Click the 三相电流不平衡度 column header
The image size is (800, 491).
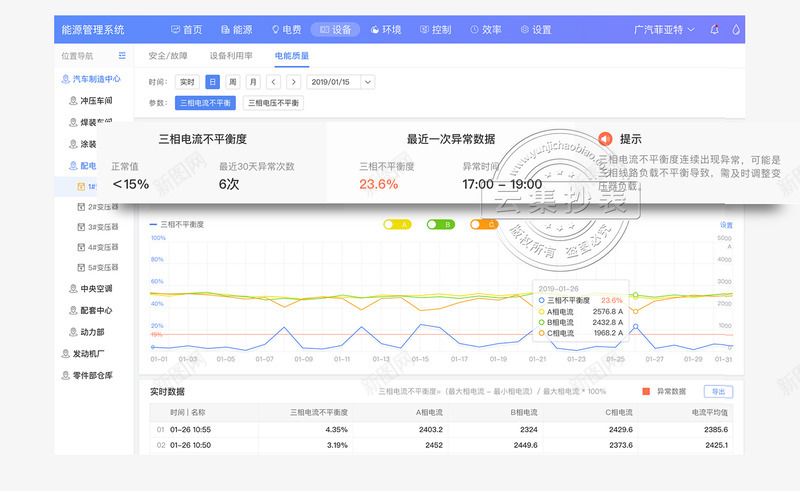[319, 412]
